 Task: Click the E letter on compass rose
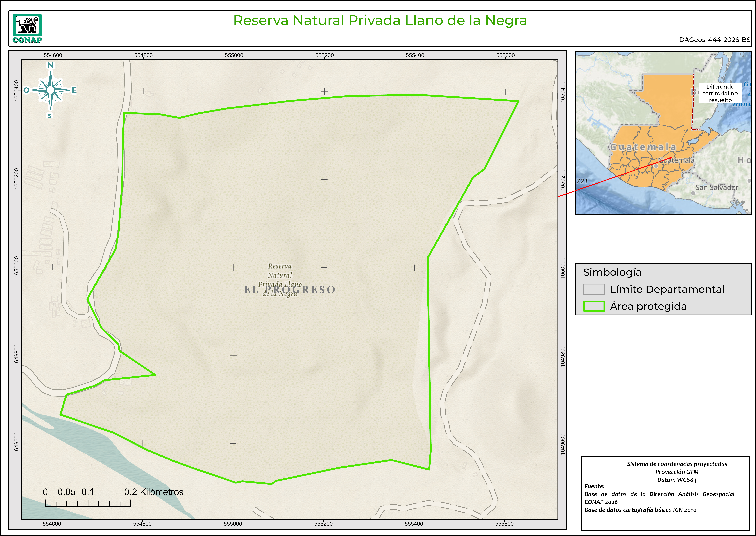click(x=74, y=90)
